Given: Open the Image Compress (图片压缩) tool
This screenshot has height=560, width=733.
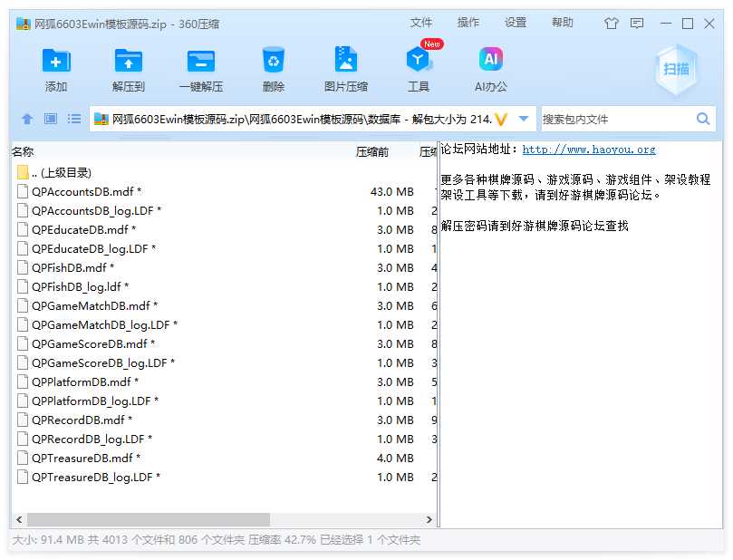Looking at the screenshot, I should (346, 59).
